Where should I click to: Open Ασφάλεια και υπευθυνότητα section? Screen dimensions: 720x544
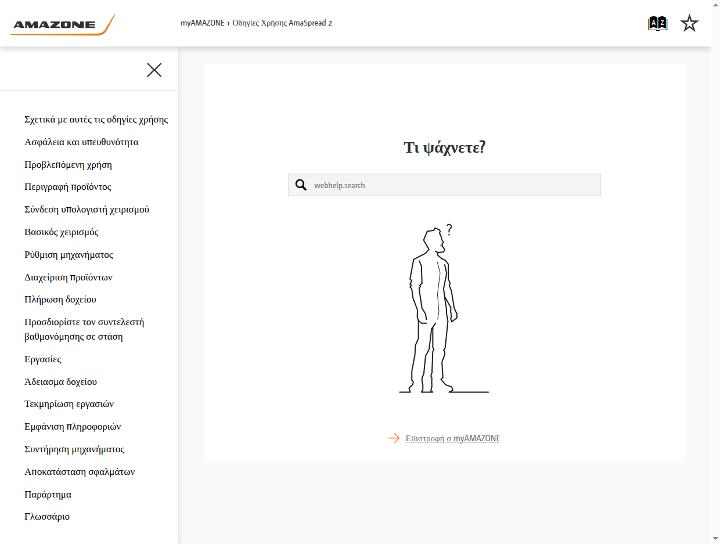(81, 142)
